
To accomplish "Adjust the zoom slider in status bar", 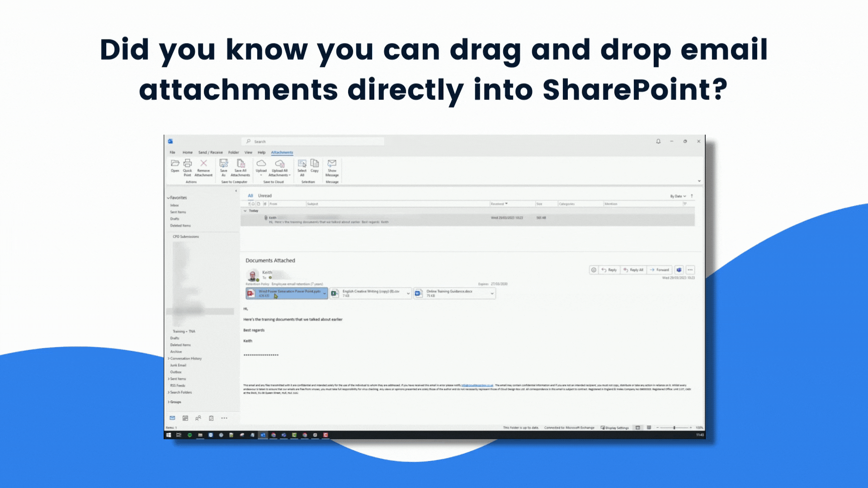I will [674, 427].
